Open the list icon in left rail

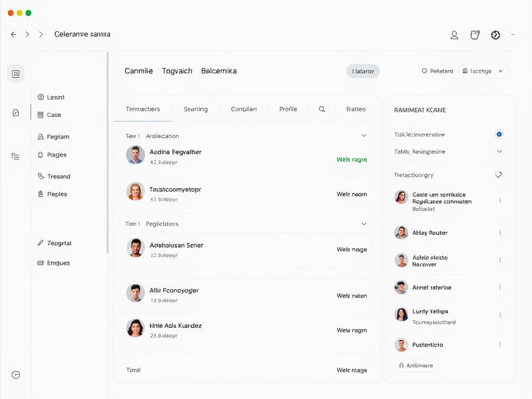click(15, 156)
